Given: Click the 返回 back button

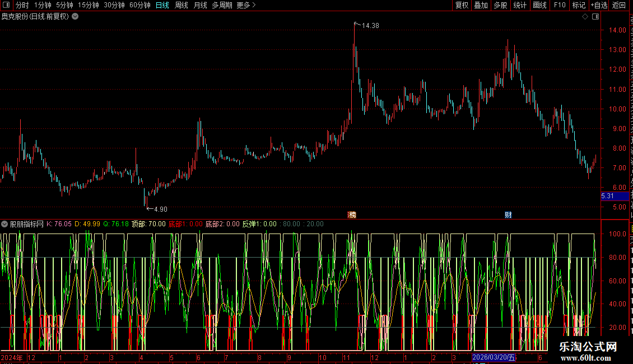Looking at the screenshot, I should (618, 5).
